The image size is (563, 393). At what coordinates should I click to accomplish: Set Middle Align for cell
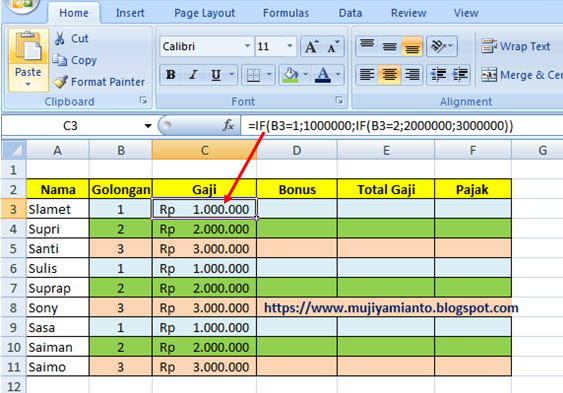tap(390, 46)
